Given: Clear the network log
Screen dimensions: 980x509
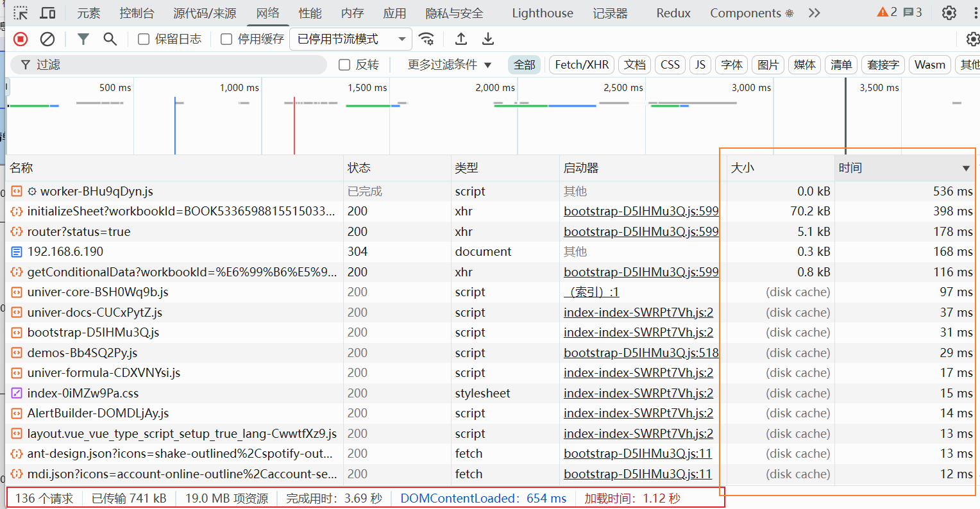Looking at the screenshot, I should (x=47, y=39).
